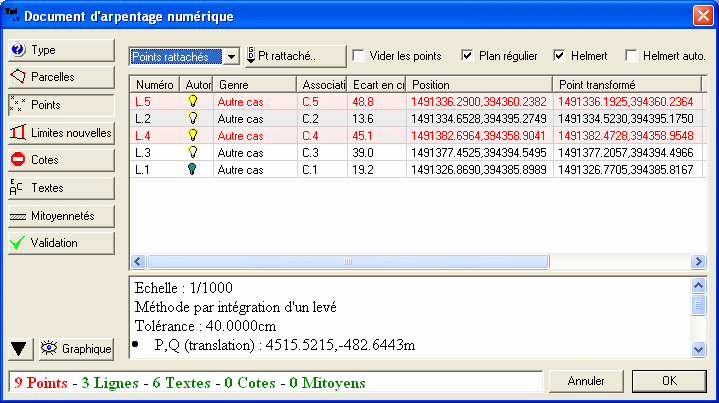This screenshot has height=403, width=719.
Task: Click the lightbulb icon in row L.5
Action: (x=194, y=102)
